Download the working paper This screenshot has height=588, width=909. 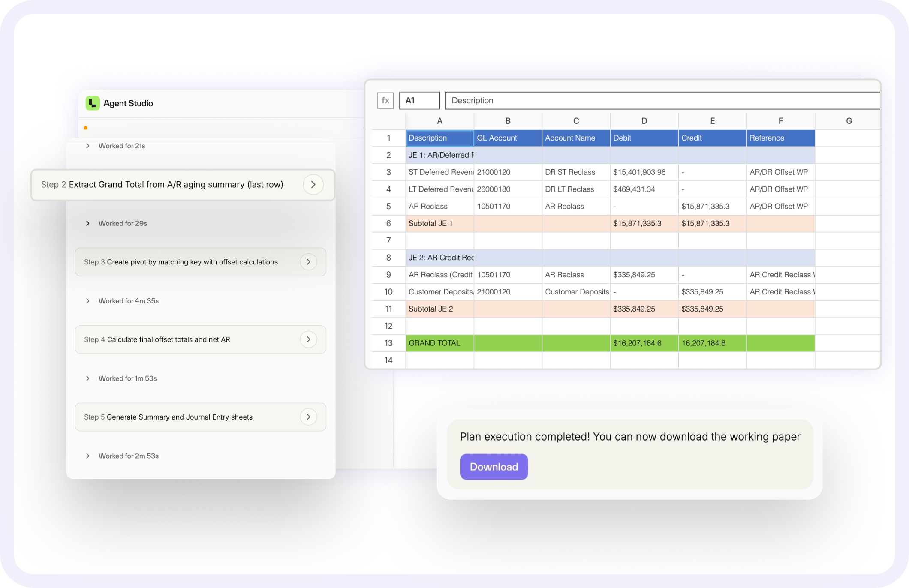(494, 467)
